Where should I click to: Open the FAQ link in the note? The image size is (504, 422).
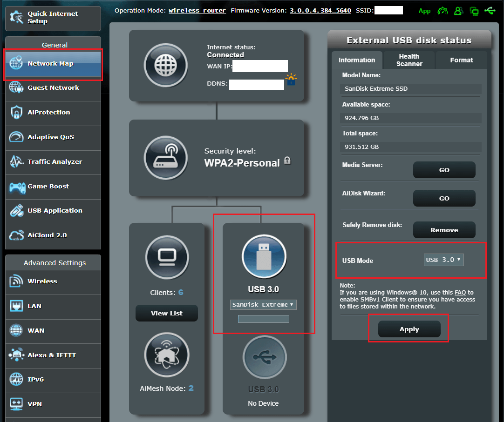tap(460, 293)
